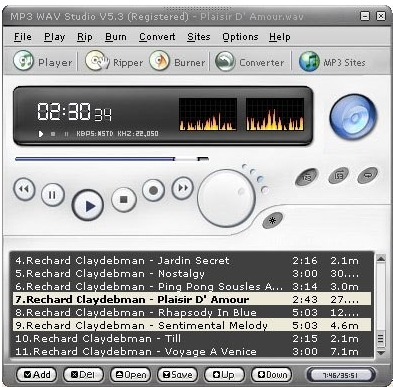This screenshot has height=387, width=393.
Task: Open the Help menu
Action: 280,37
